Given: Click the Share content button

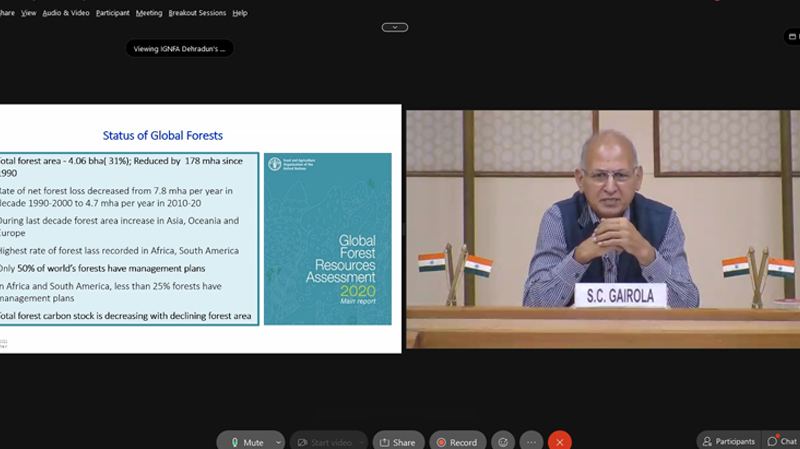Looking at the screenshot, I should 398,441.
